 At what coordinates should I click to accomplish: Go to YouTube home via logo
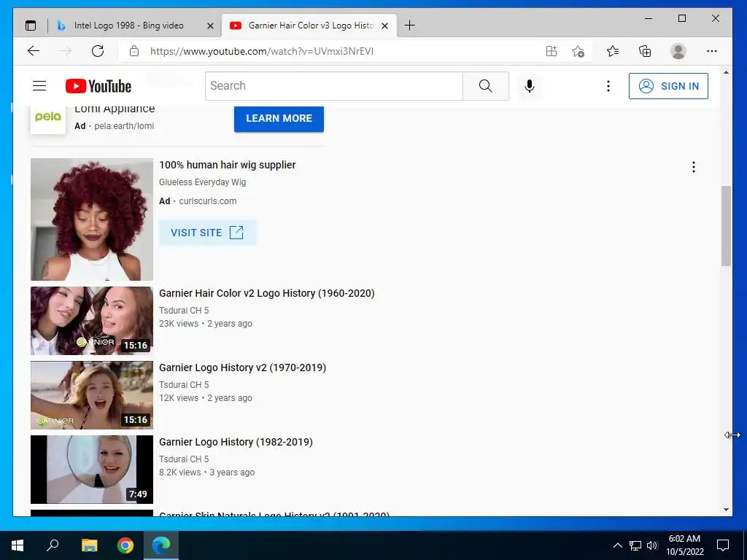[x=98, y=86]
